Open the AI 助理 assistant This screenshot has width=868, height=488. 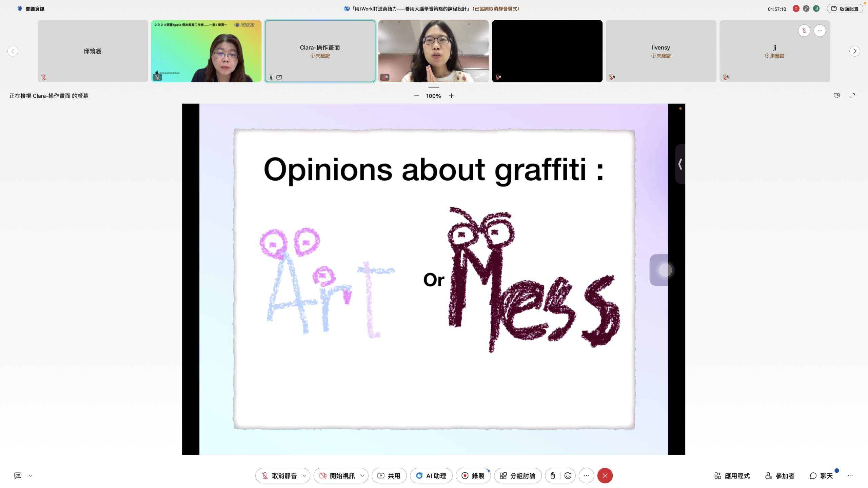[x=431, y=476]
